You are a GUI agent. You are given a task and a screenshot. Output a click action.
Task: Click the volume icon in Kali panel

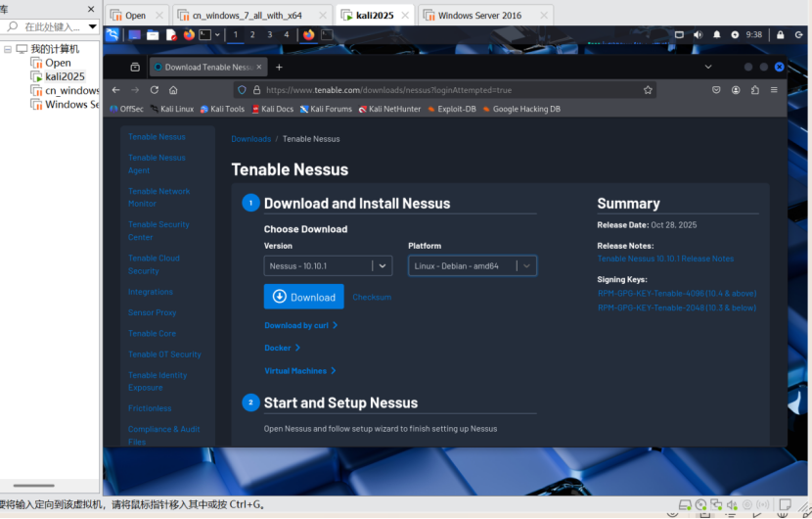[699, 34]
